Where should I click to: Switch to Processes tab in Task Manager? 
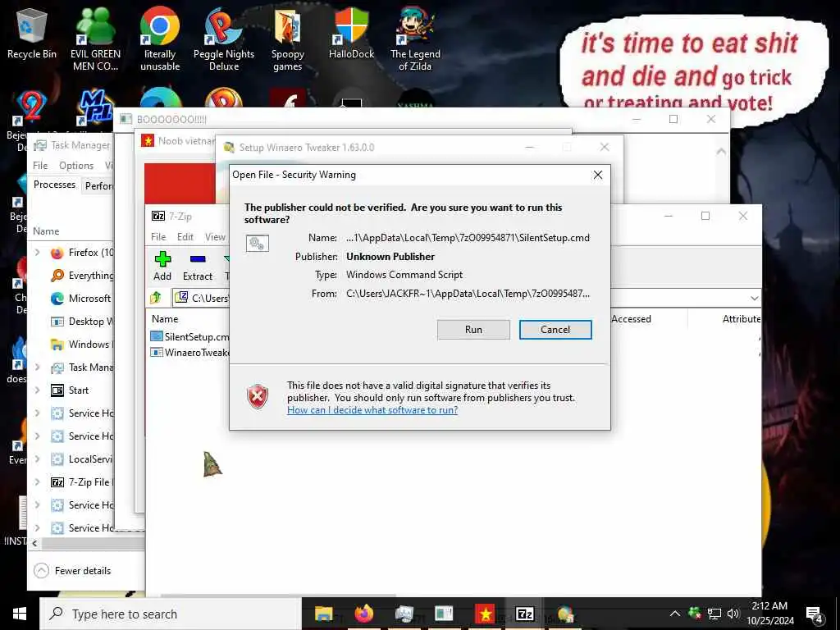(x=55, y=185)
